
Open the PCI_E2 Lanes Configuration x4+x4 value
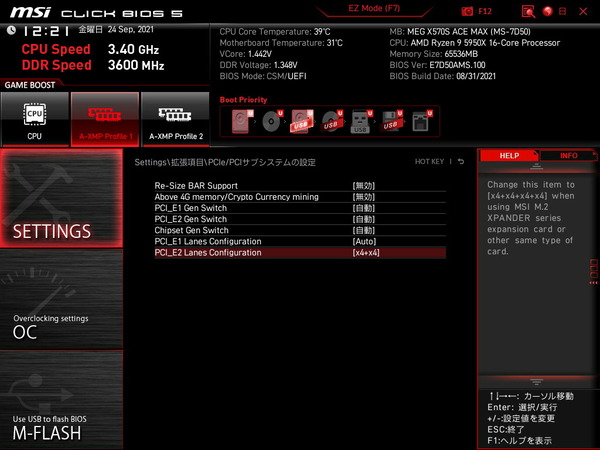pos(366,253)
